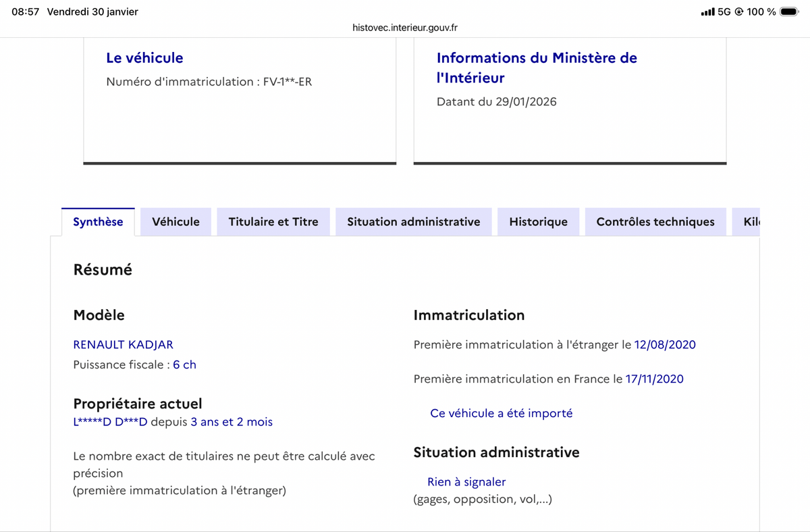This screenshot has height=532, width=810.
Task: Select the "Propriétaire actuel" heading
Action: tap(138, 404)
